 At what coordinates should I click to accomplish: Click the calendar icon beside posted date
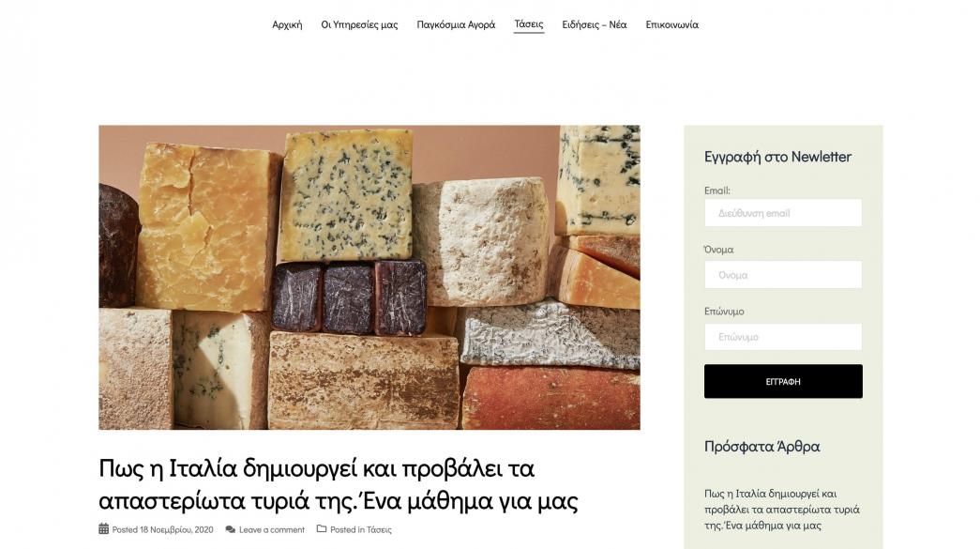104,529
